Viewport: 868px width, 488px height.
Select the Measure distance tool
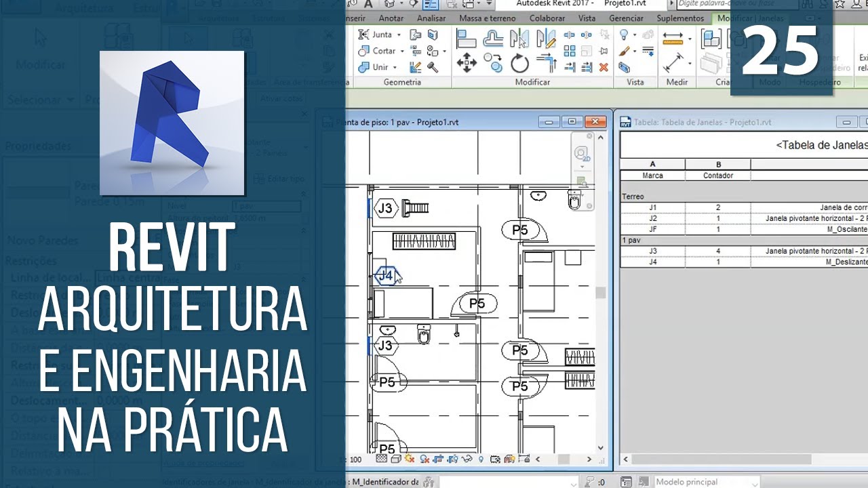coord(673,38)
